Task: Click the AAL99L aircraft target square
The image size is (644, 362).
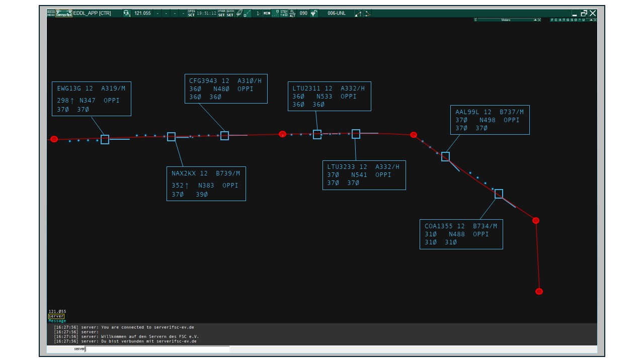Action: click(x=445, y=156)
